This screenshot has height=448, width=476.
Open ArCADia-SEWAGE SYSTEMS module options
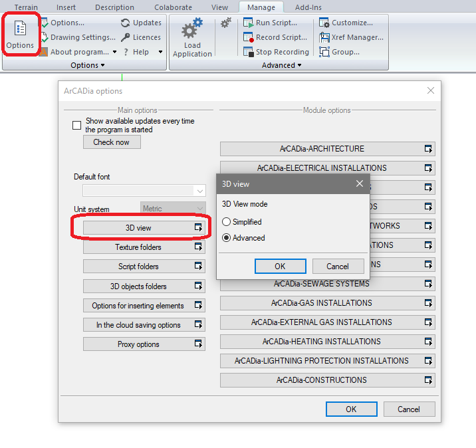pyautogui.click(x=327, y=284)
